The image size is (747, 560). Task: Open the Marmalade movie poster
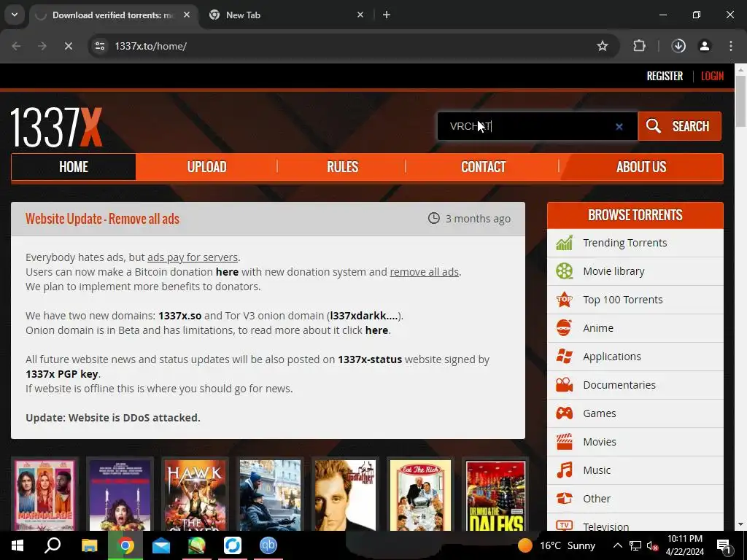pos(44,495)
